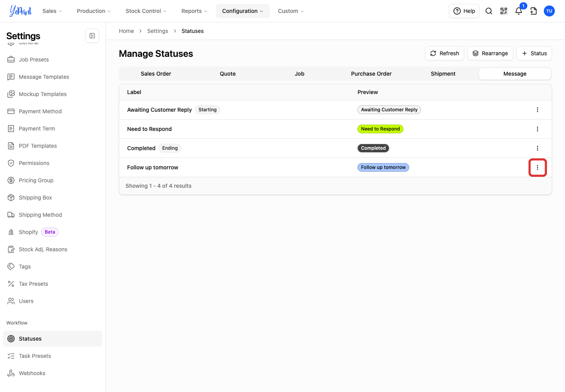Screen dimensions: 565x392
Task: Open options menu for Completed status
Action: pyautogui.click(x=538, y=148)
